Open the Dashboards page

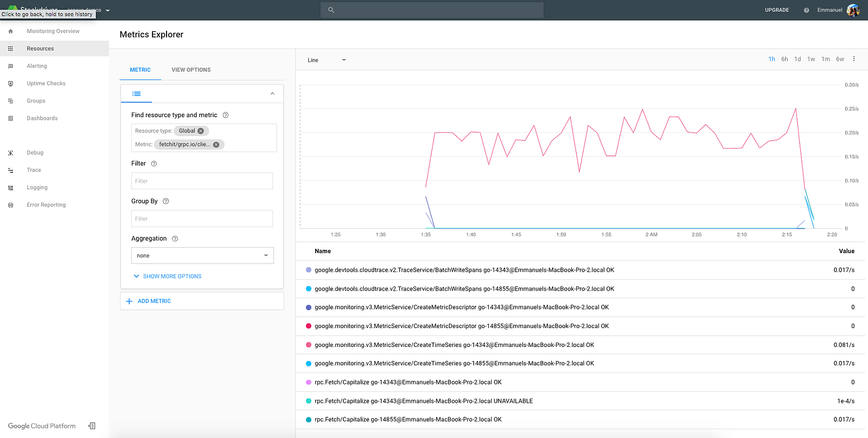[42, 118]
